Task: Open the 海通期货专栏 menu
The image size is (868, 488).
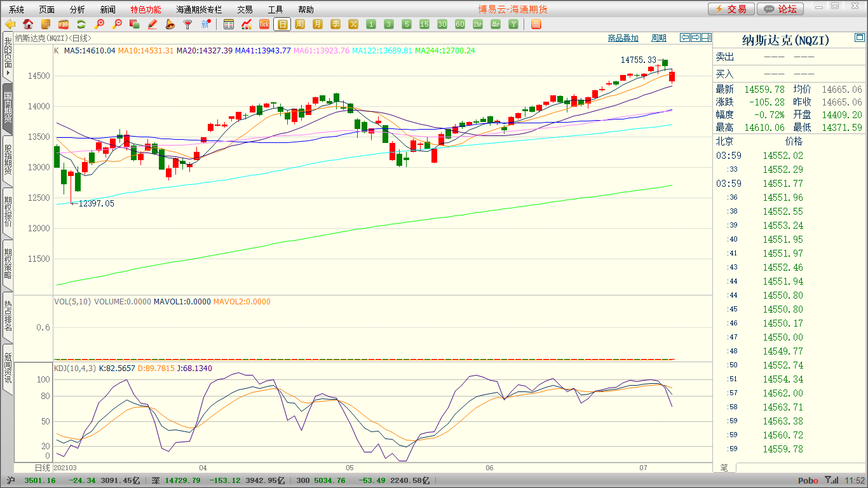Action: tap(200, 10)
